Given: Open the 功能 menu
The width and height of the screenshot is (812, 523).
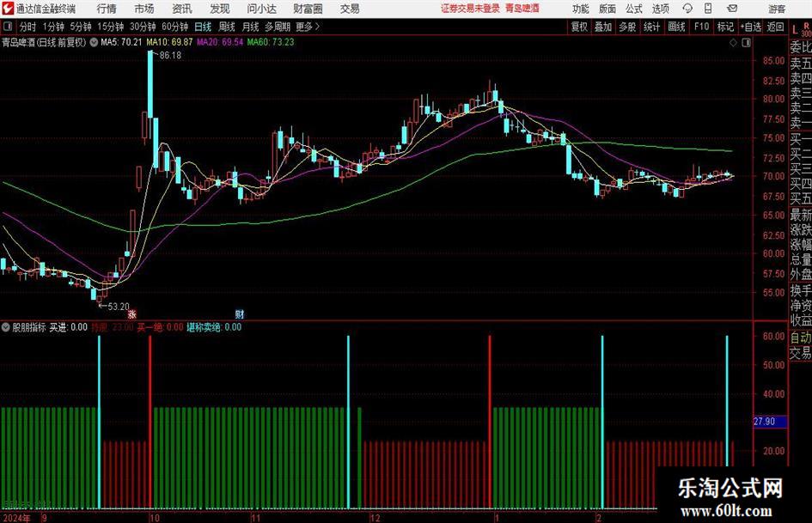Looking at the screenshot, I should [x=581, y=9].
